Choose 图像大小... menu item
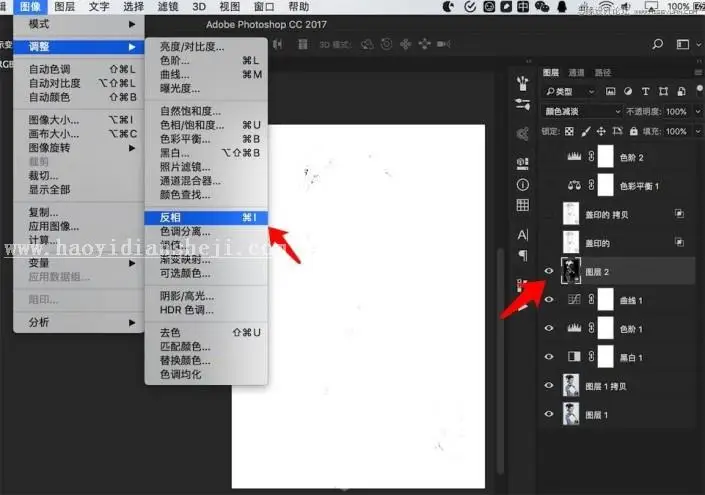Screen dimensions: 705x495 tap(81, 120)
